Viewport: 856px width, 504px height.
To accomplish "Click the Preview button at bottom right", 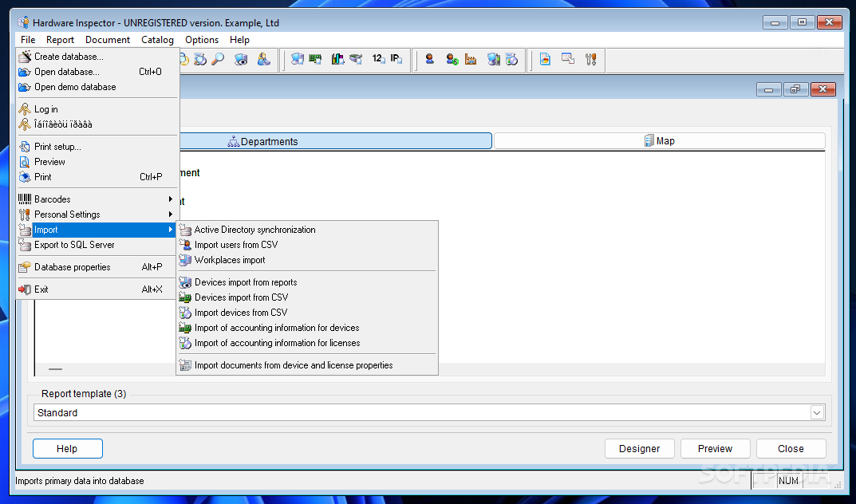I will (715, 448).
